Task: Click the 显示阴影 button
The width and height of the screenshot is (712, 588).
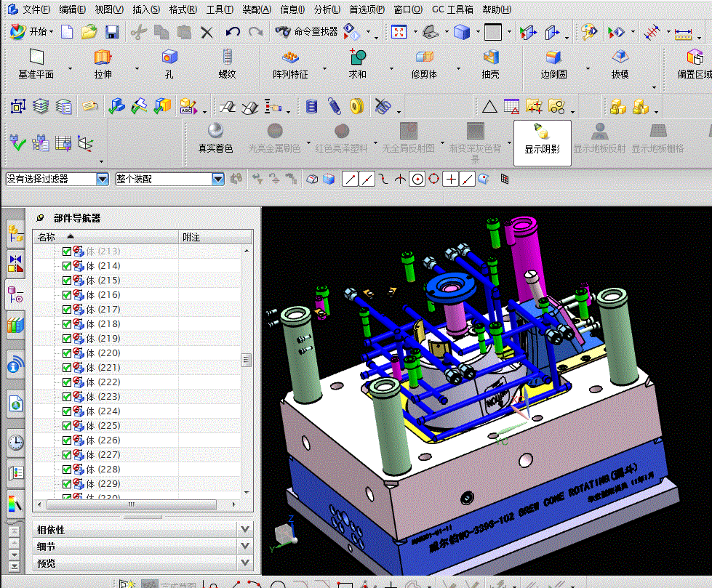Action: coord(542,138)
